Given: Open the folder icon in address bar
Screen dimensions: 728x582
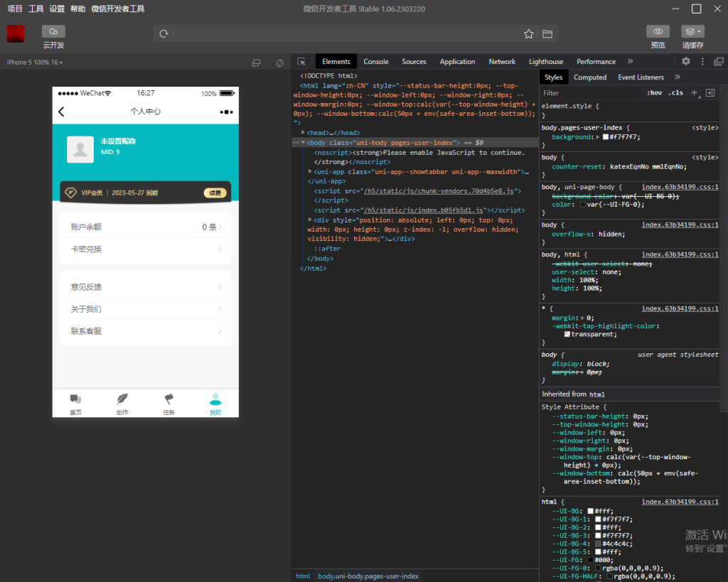Looking at the screenshot, I should pyautogui.click(x=547, y=34).
